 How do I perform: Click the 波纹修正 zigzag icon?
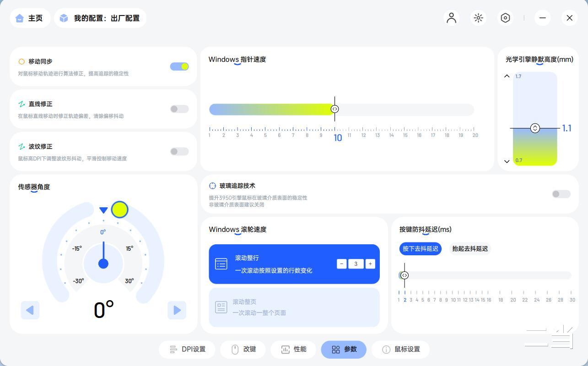[22, 146]
